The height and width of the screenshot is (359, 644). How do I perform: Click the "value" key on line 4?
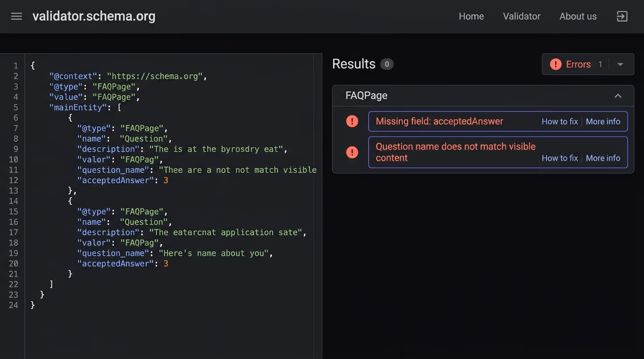point(66,97)
